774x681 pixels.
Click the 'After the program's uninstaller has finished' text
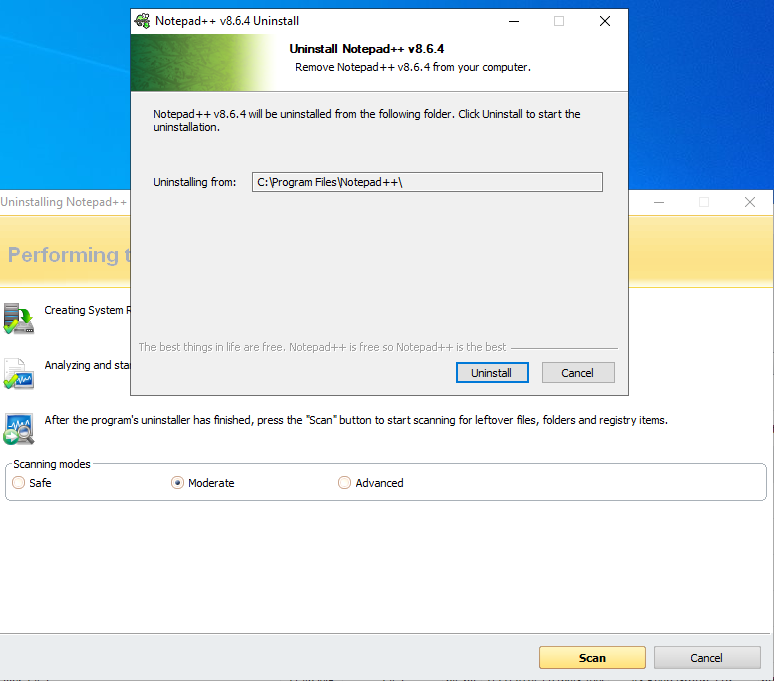pos(356,420)
